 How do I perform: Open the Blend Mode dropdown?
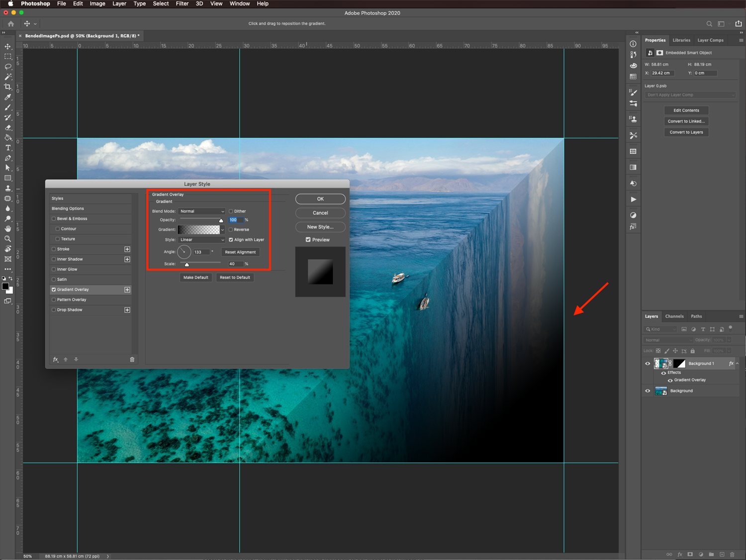point(202,211)
